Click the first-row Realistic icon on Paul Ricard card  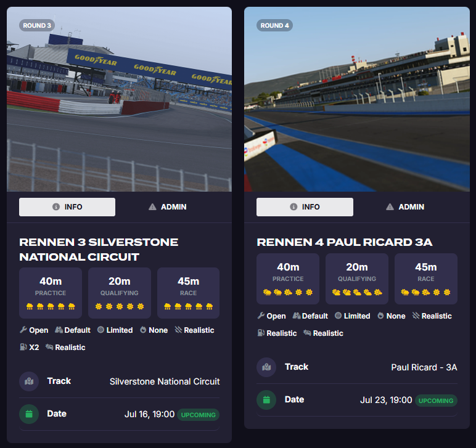click(416, 316)
